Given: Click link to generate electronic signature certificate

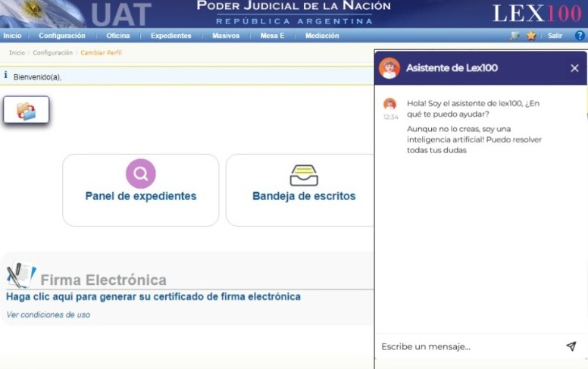Looking at the screenshot, I should tap(153, 296).
